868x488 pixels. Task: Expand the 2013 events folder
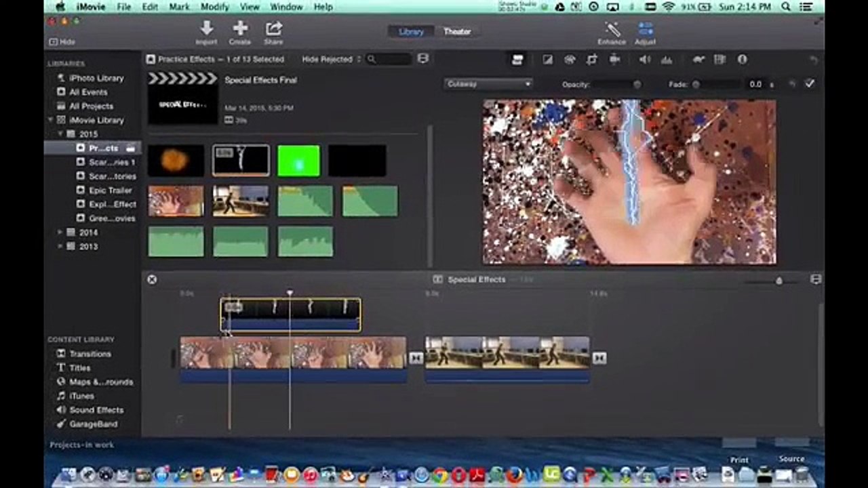(x=60, y=247)
